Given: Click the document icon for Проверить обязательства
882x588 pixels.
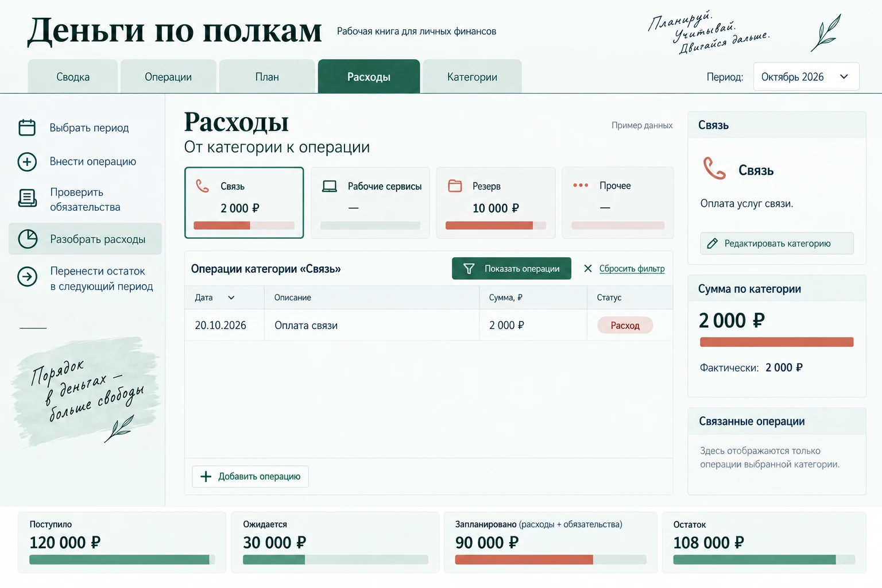Looking at the screenshot, I should [27, 198].
